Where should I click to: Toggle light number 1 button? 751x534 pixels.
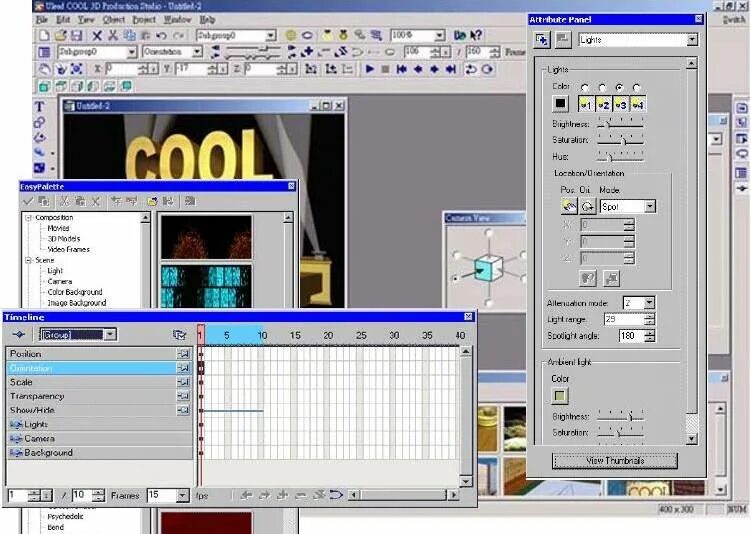point(587,104)
